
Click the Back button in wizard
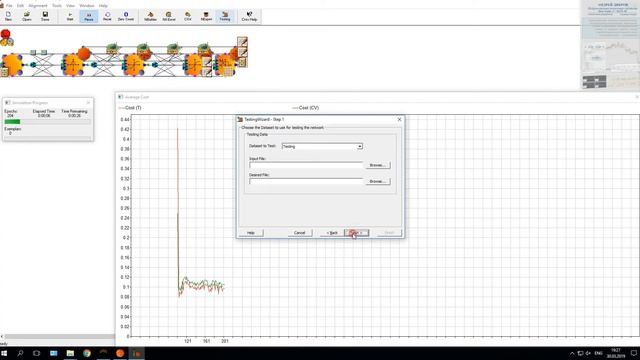point(332,233)
